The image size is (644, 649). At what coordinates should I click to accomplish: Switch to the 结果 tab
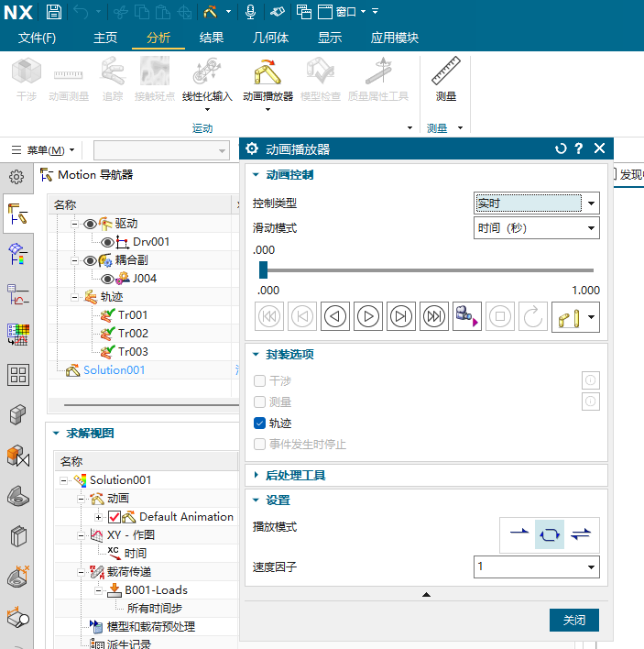coord(212,38)
